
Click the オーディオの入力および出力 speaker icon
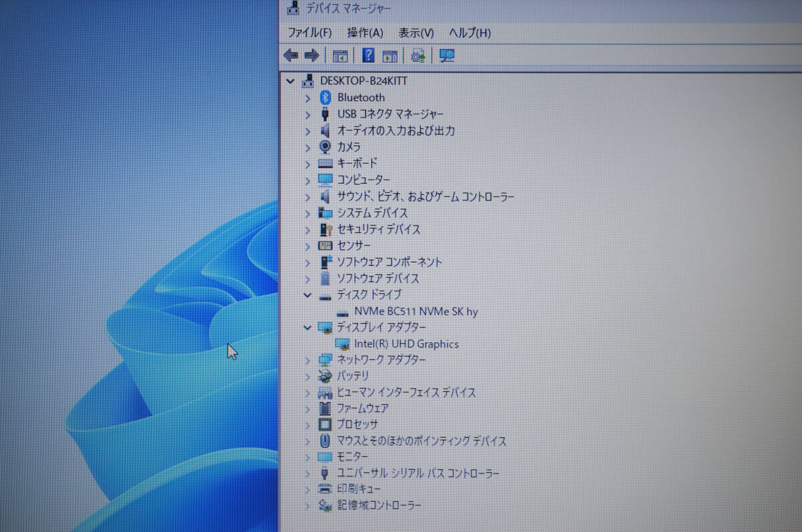[325, 131]
